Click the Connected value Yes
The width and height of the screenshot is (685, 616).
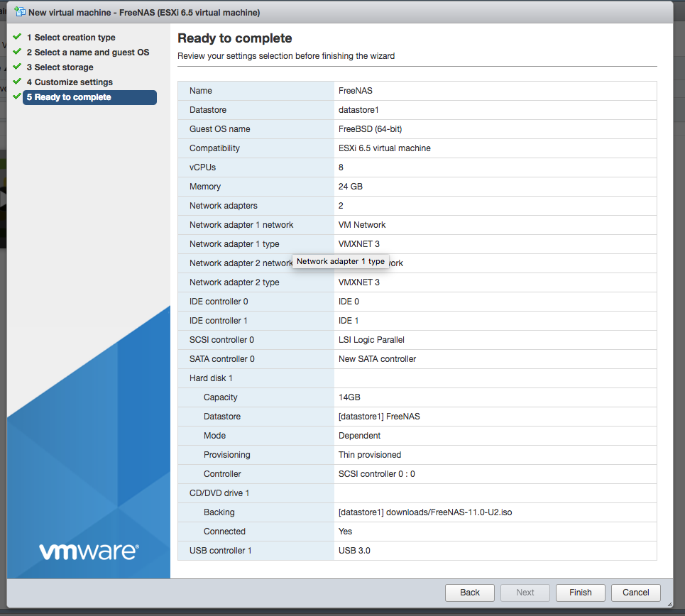pos(345,532)
